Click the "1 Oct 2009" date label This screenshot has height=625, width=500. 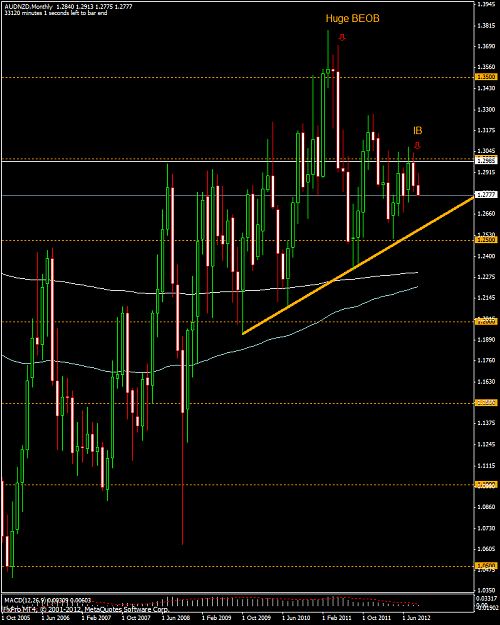[x=256, y=617]
